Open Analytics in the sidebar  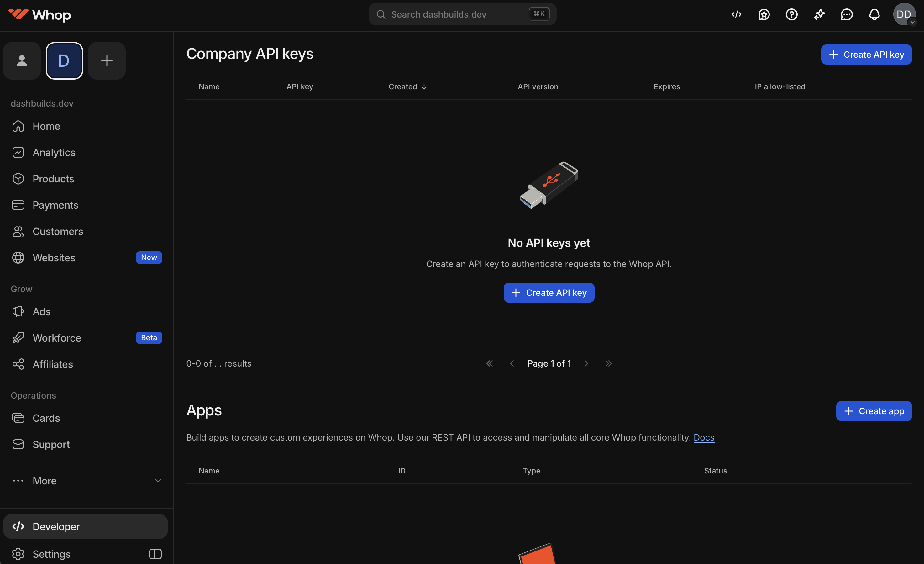click(x=86, y=152)
